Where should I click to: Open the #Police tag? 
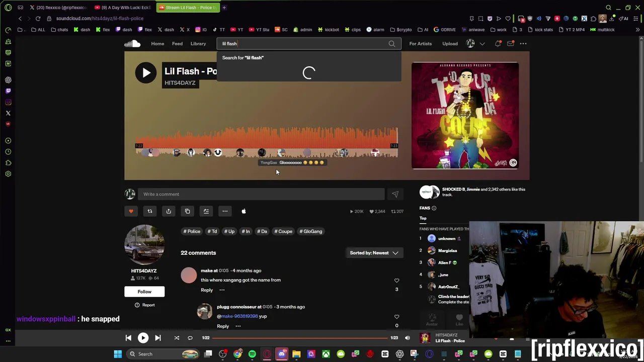[192, 231]
